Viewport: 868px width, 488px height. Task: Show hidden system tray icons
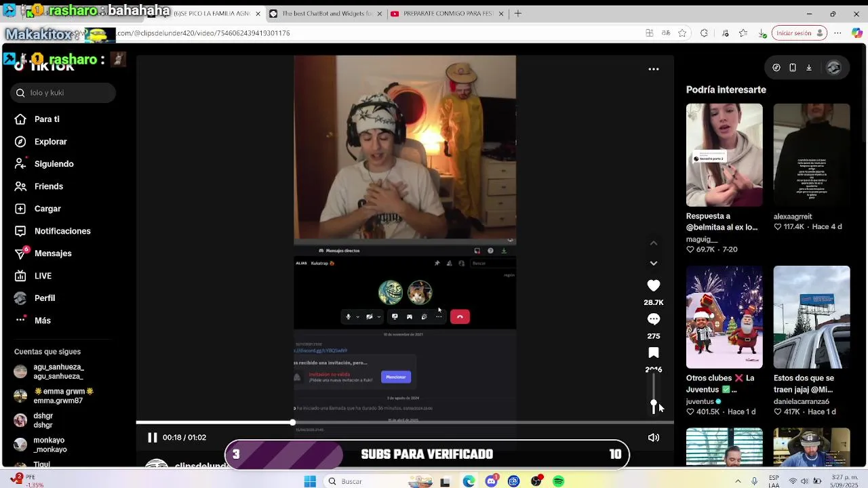click(738, 481)
